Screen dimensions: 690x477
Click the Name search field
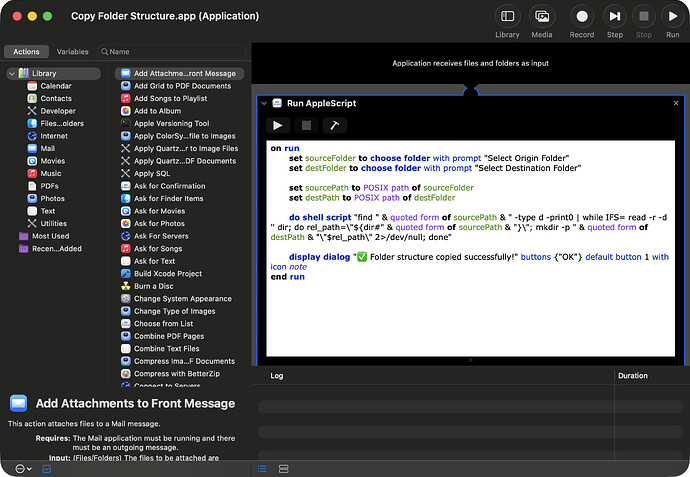[172, 51]
